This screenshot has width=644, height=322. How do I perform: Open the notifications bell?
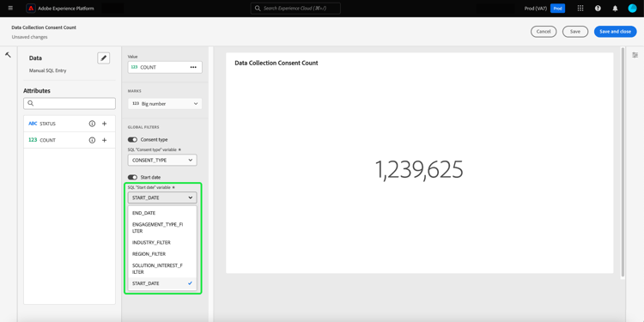pos(615,9)
